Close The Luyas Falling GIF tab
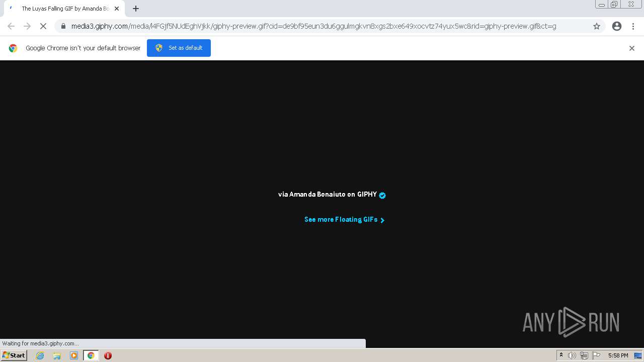Image resolution: width=644 pixels, height=362 pixels. pos(117,9)
